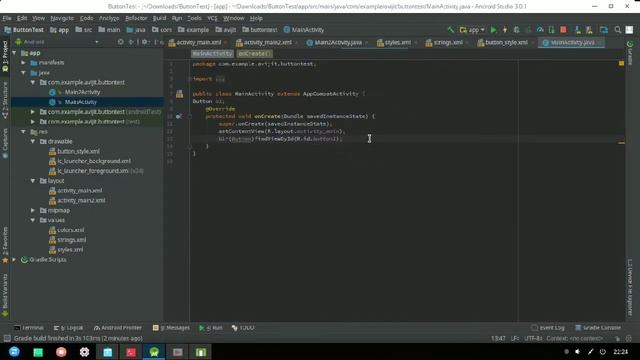Open the Gradle Console panel

click(598, 328)
